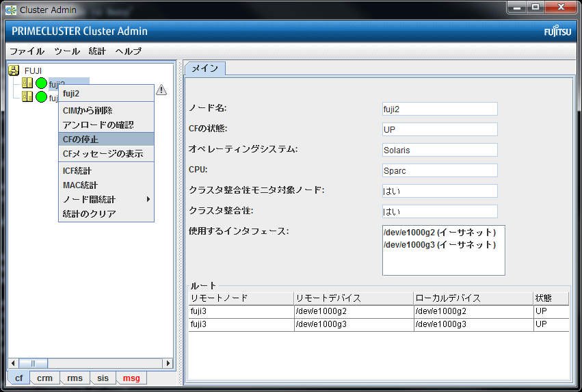Open the ファイル menu

pos(27,51)
